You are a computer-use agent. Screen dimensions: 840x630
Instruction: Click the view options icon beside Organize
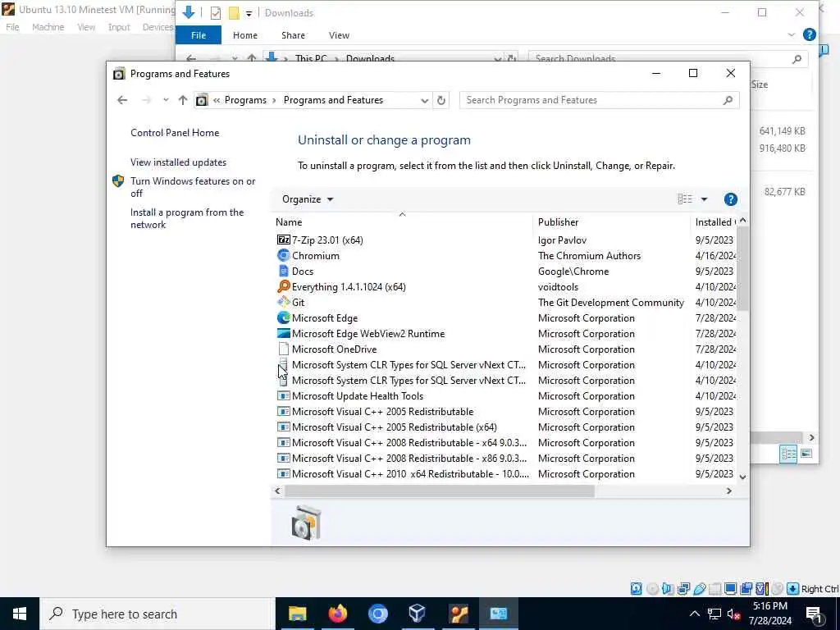click(685, 199)
